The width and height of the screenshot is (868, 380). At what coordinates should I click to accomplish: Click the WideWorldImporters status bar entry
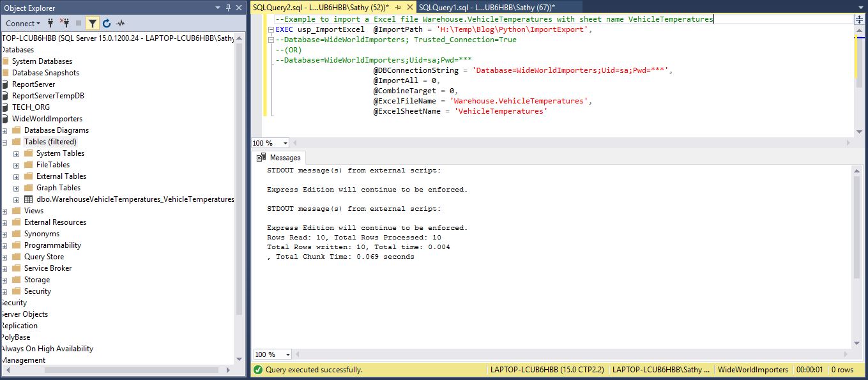753,370
